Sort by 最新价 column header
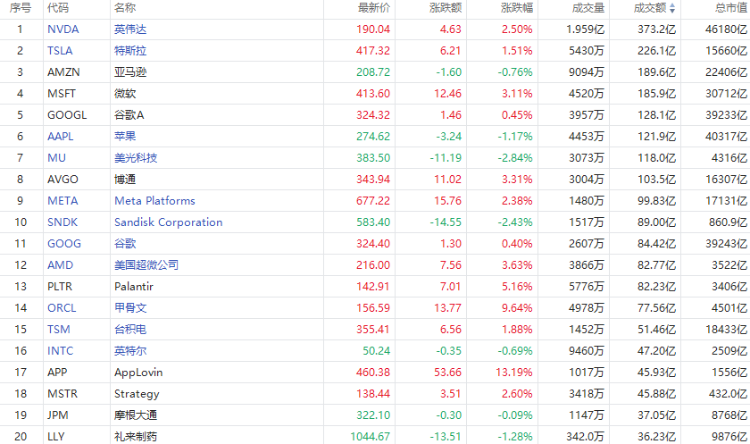The width and height of the screenshot is (750, 444). pos(374,8)
